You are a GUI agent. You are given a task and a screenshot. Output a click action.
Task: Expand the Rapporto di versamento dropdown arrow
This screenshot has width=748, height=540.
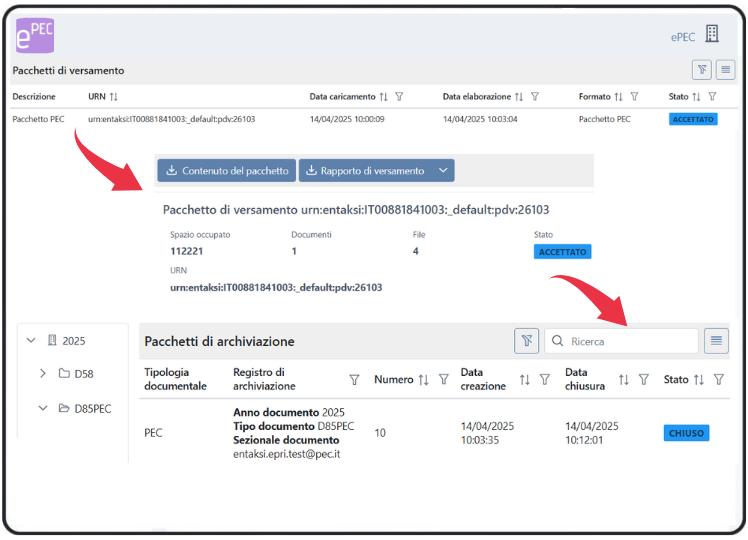point(443,171)
